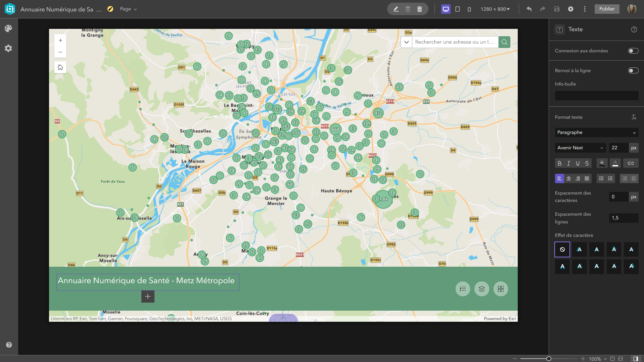Toggle the right side panel visibility

(x=635, y=359)
